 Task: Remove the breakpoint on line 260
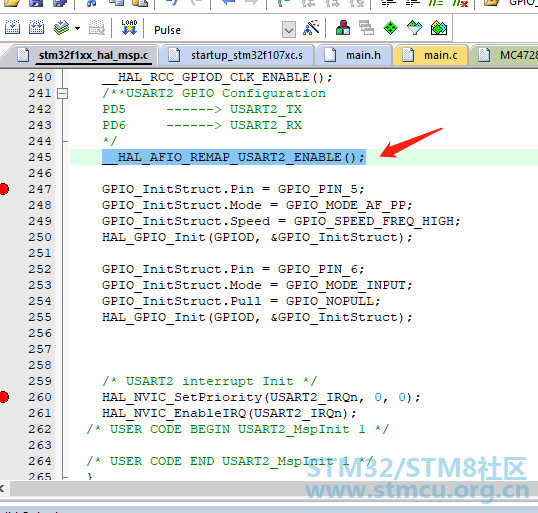coord(4,397)
